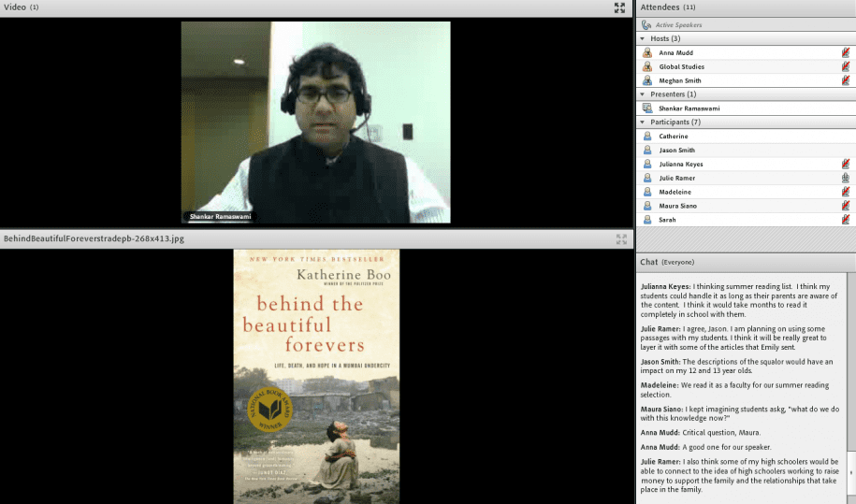Click Global Studies host avatar icon
Image resolution: width=856 pixels, height=504 pixels.
pos(647,66)
